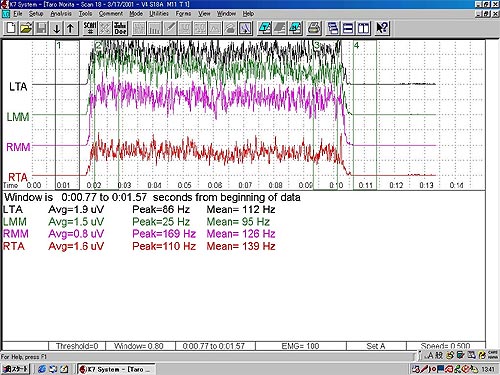Click the New document toolbar icon

[11, 28]
